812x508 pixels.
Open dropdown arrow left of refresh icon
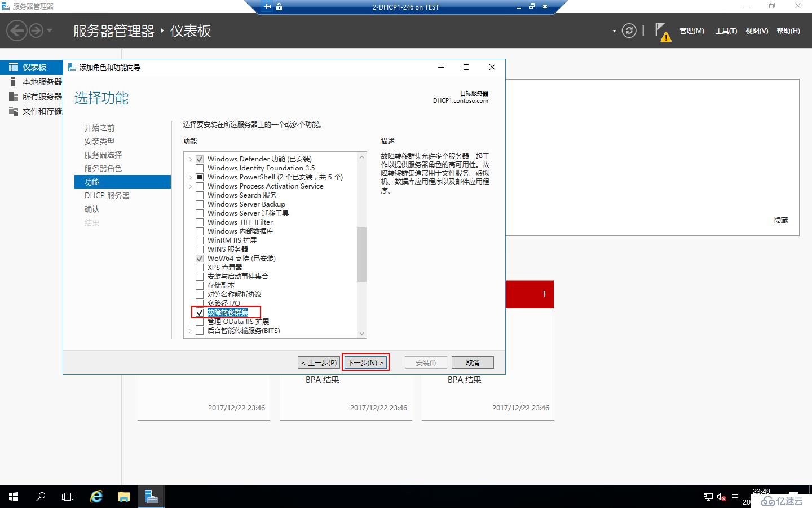(614, 31)
